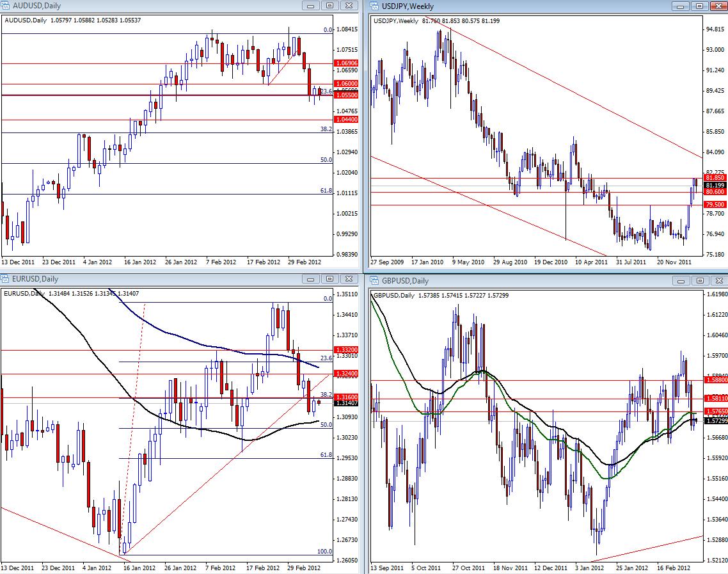This screenshot has height=574, width=728.
Task: Click the 50.0 Fibonacci label on EURUSD chart
Action: [x=326, y=424]
